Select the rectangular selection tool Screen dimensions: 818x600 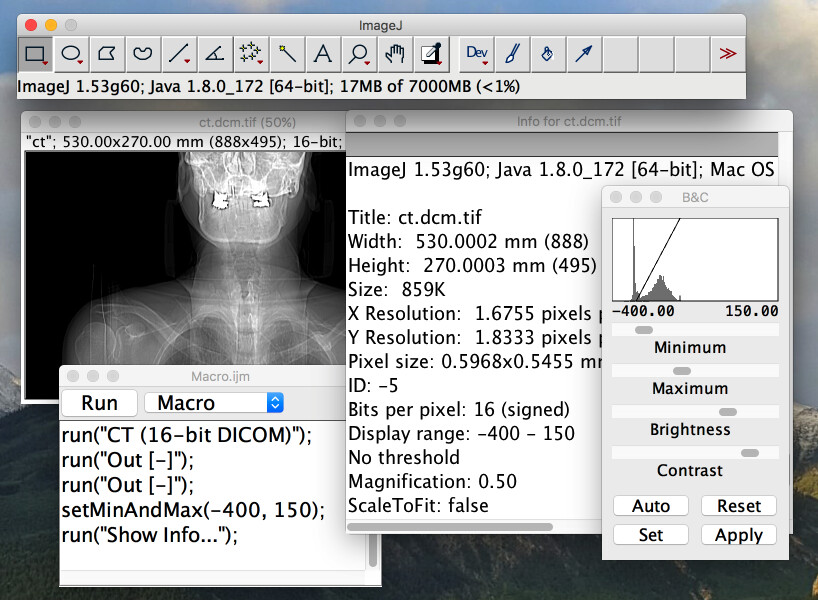(x=35, y=54)
